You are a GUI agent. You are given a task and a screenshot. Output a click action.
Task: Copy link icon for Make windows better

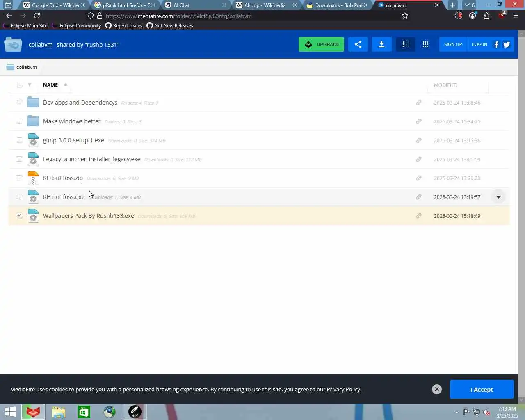(419, 121)
